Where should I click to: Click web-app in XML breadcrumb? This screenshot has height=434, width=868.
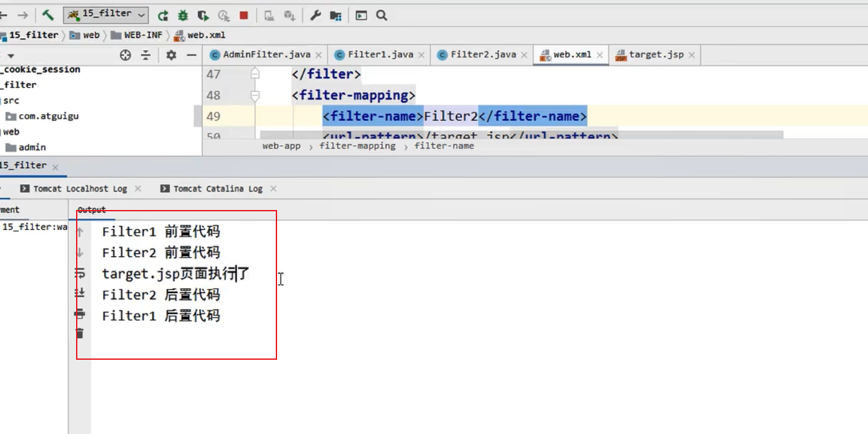coord(282,146)
